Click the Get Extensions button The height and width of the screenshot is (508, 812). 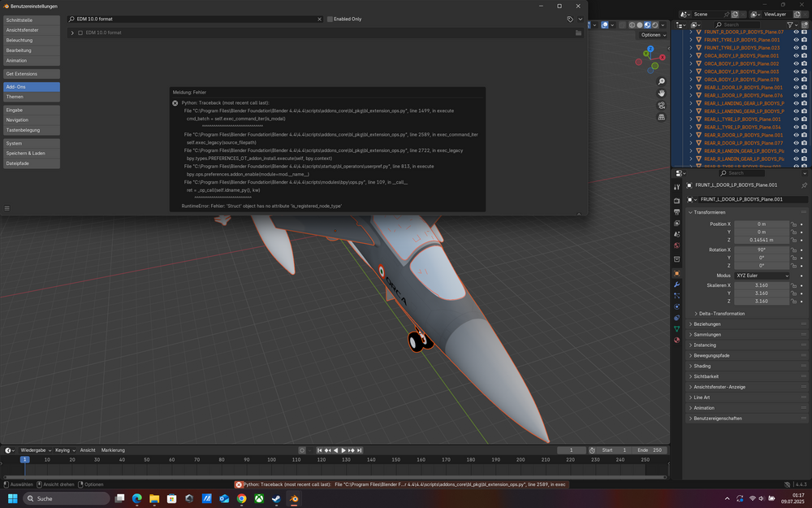(30, 74)
